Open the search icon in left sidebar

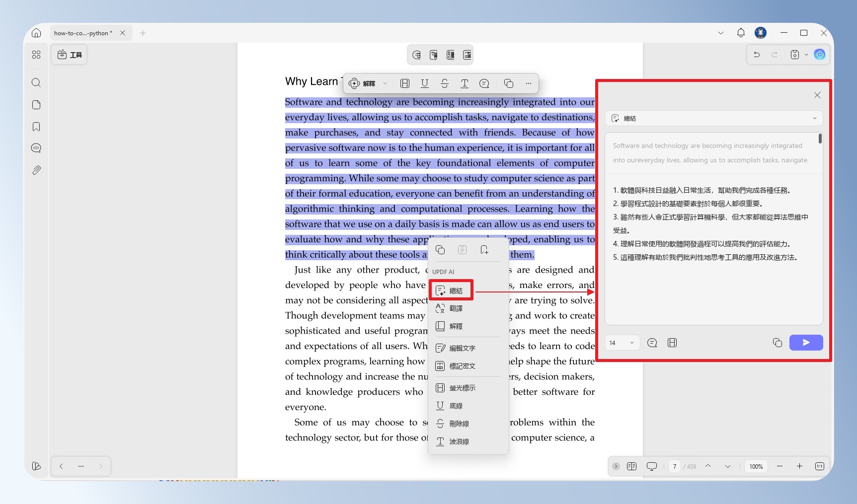(36, 82)
